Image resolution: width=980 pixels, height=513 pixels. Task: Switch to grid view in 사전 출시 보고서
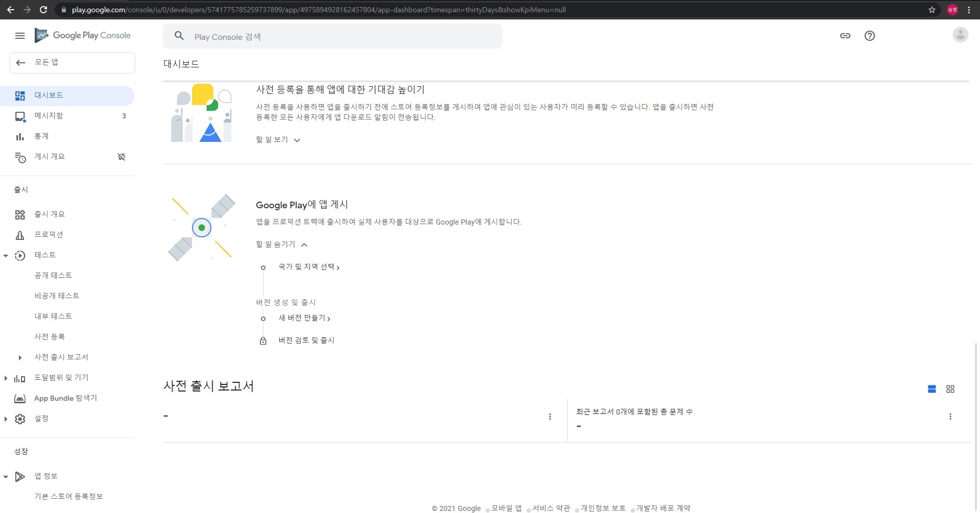[950, 389]
